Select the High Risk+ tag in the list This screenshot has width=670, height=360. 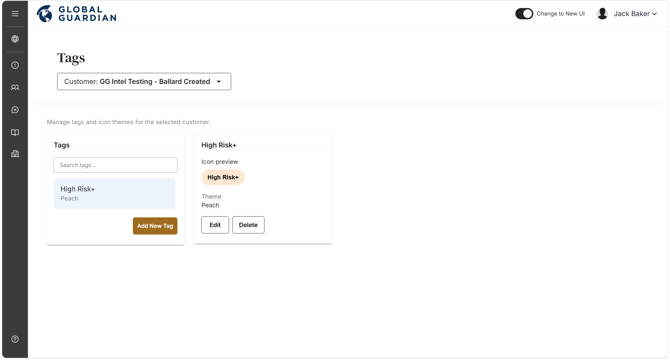pos(115,193)
